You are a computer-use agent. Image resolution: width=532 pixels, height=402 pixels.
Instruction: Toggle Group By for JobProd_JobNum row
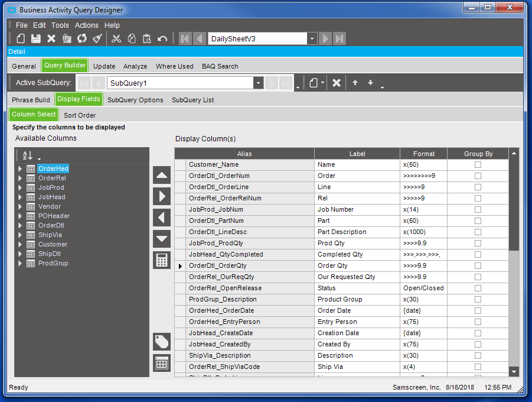click(478, 210)
